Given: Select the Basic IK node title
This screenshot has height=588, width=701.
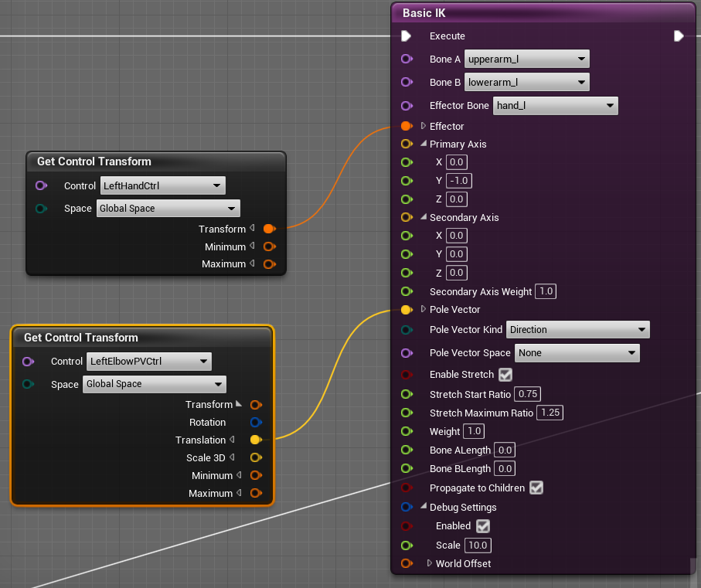Looking at the screenshot, I should tap(424, 13).
